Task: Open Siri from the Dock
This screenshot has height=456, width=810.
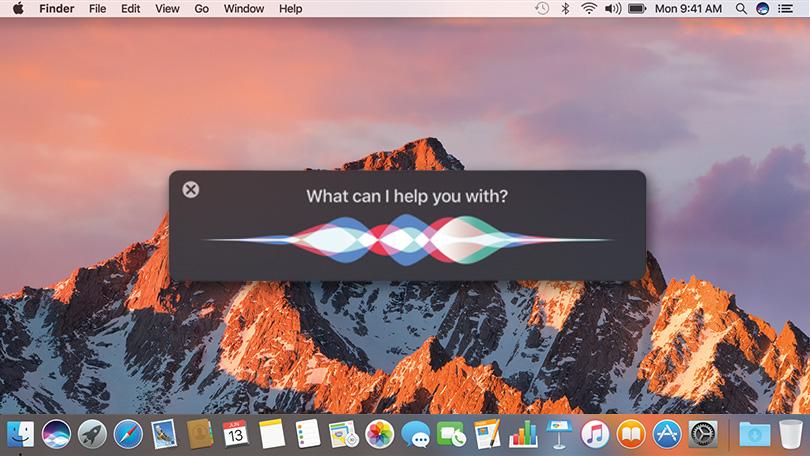Action: [x=56, y=434]
